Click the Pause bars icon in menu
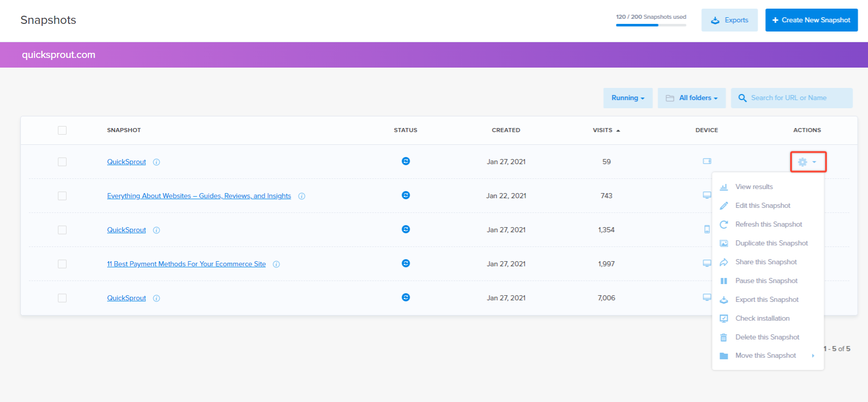Image resolution: width=868 pixels, height=402 pixels. [x=724, y=281]
